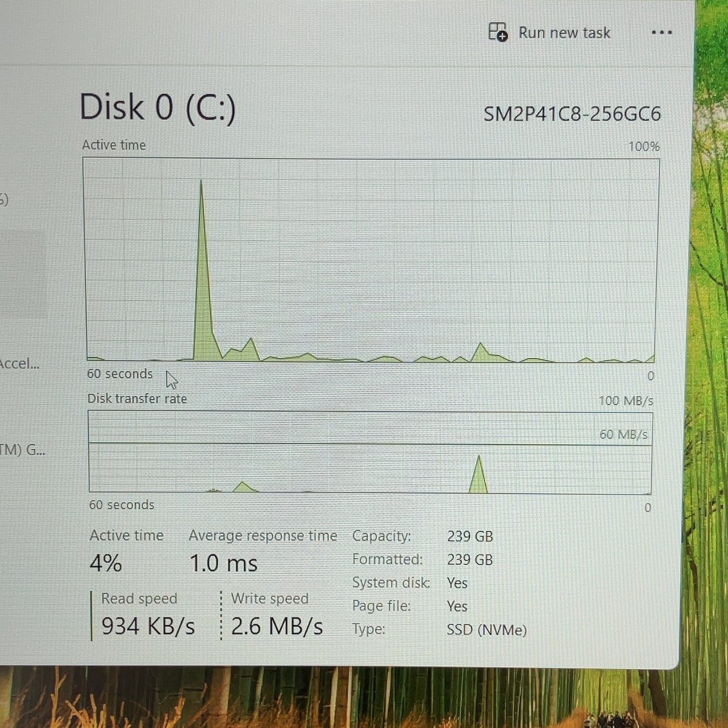Select the 1.0 ms average response time
The height and width of the screenshot is (728, 728).
point(223,564)
